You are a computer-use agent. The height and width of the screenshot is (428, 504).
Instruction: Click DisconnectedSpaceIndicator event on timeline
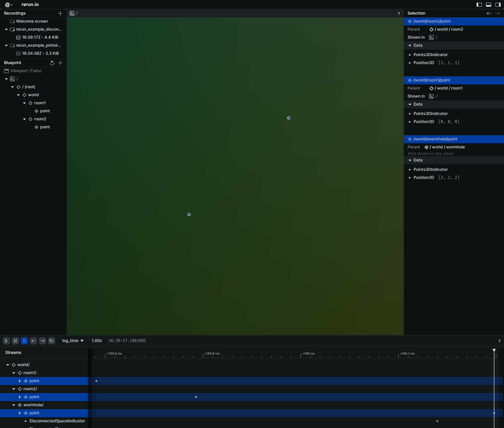pyautogui.click(x=437, y=421)
